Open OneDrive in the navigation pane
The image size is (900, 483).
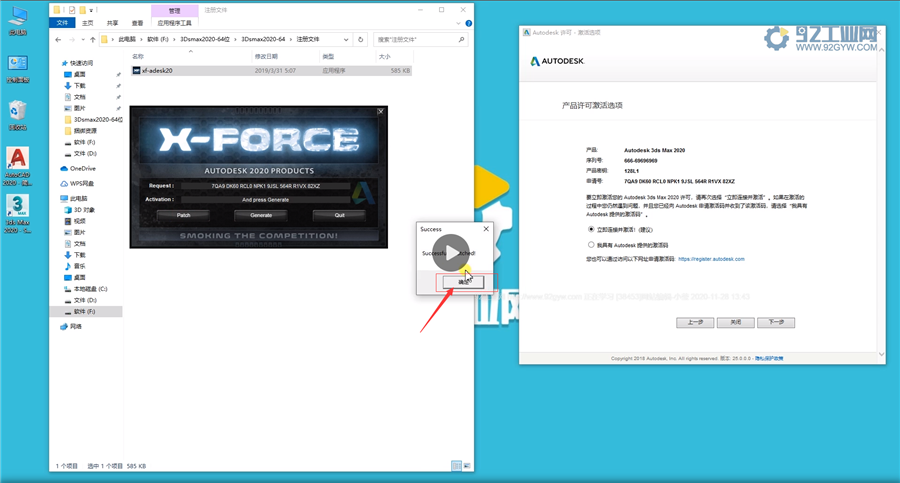coord(83,168)
